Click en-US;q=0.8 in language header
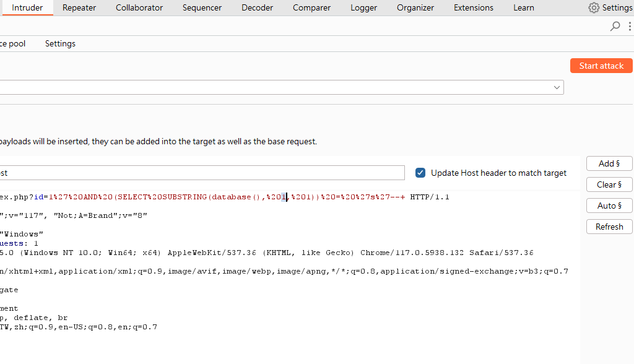Image resolution: width=634 pixels, height=364 pixels. pyautogui.click(x=84, y=327)
